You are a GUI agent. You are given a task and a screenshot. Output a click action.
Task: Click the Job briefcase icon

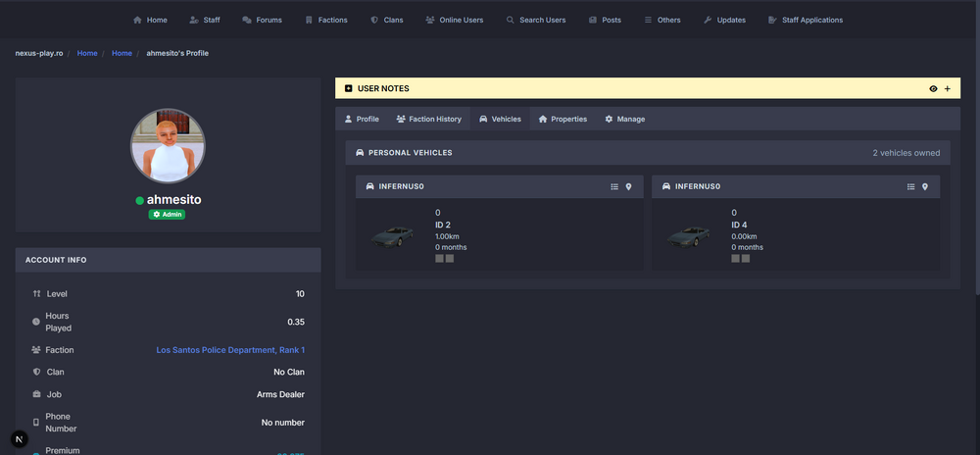pyautogui.click(x=36, y=394)
